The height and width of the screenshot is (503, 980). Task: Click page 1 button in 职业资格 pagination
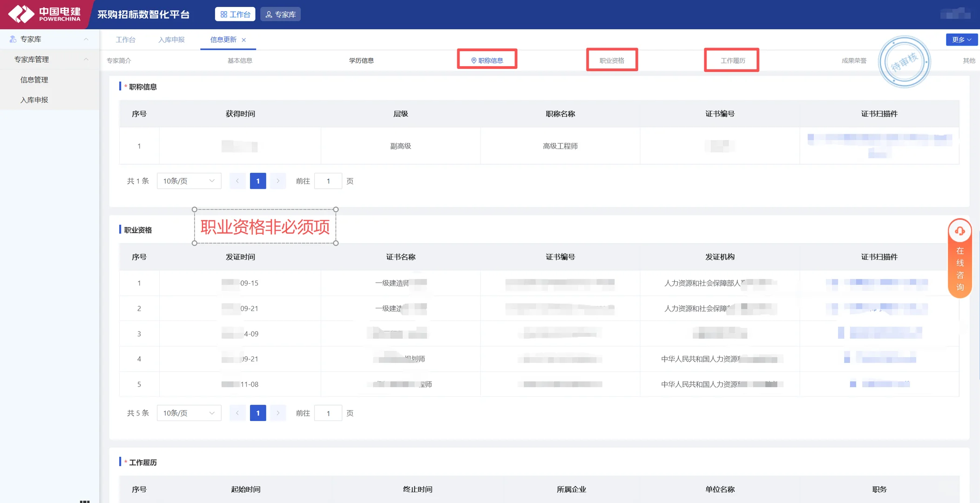tap(257, 413)
